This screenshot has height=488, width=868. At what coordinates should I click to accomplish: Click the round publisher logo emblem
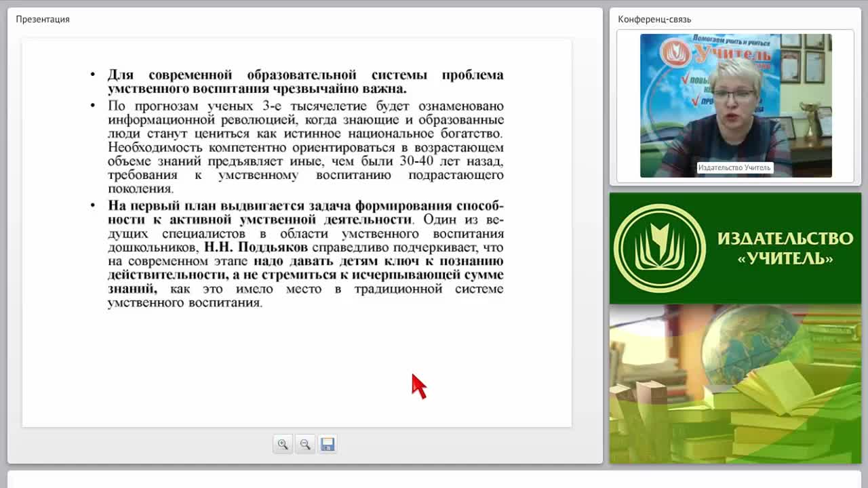click(x=660, y=248)
